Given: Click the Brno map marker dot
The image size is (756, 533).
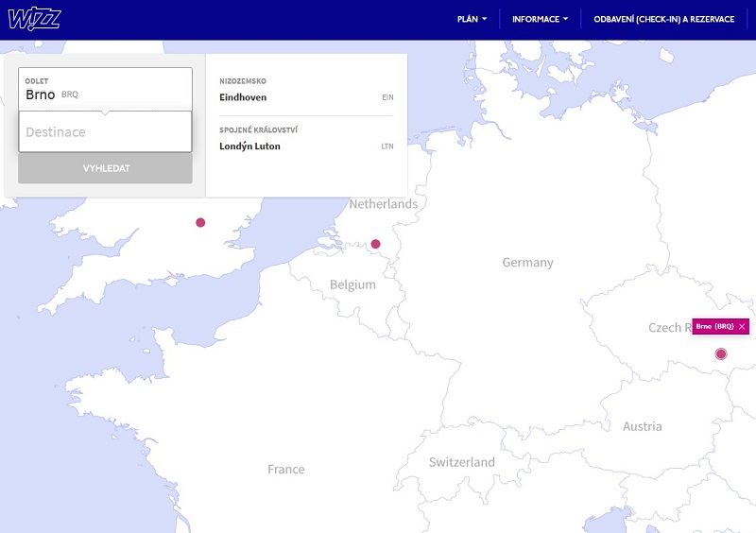Looking at the screenshot, I should click(721, 354).
